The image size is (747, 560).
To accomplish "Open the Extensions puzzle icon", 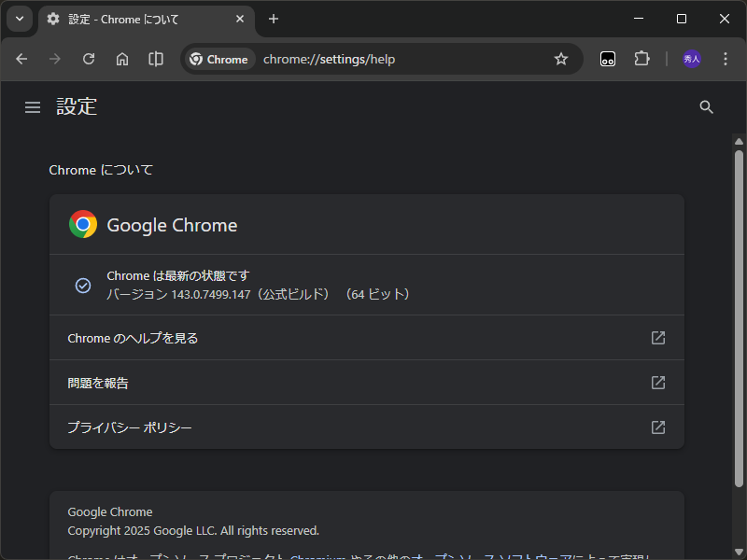I will click(641, 59).
